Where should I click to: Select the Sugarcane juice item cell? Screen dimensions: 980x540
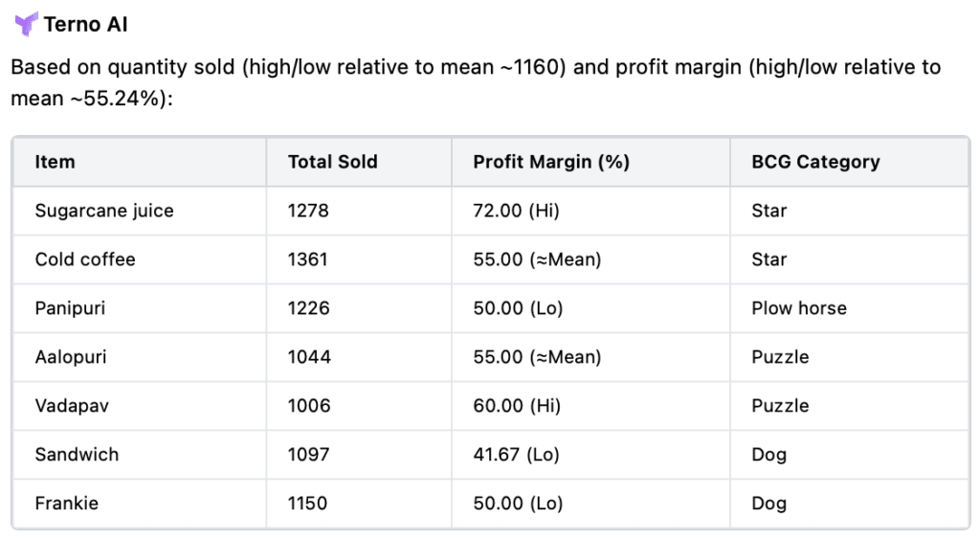[x=104, y=211]
